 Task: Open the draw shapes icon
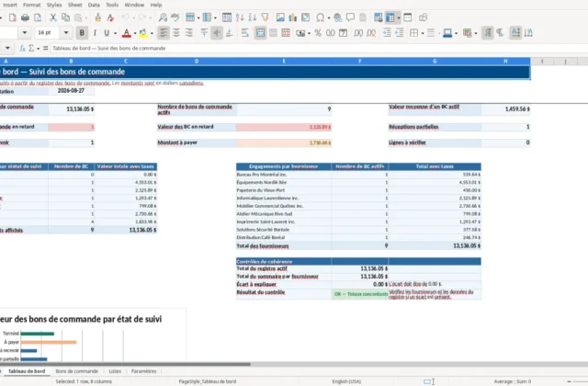[423, 17]
